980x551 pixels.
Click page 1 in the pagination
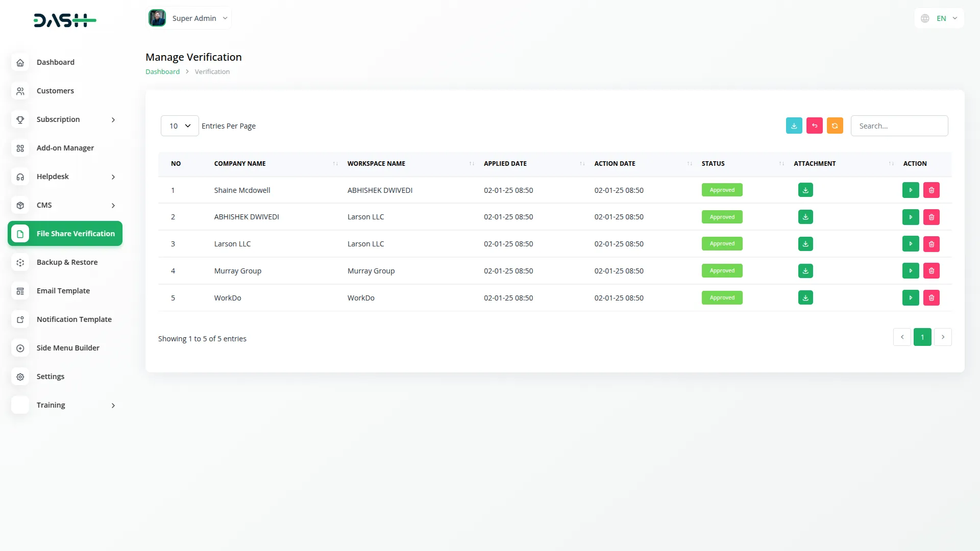(x=922, y=337)
